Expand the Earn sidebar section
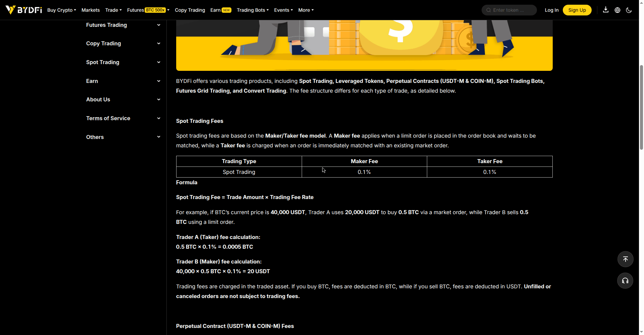The height and width of the screenshot is (335, 644). tap(123, 81)
